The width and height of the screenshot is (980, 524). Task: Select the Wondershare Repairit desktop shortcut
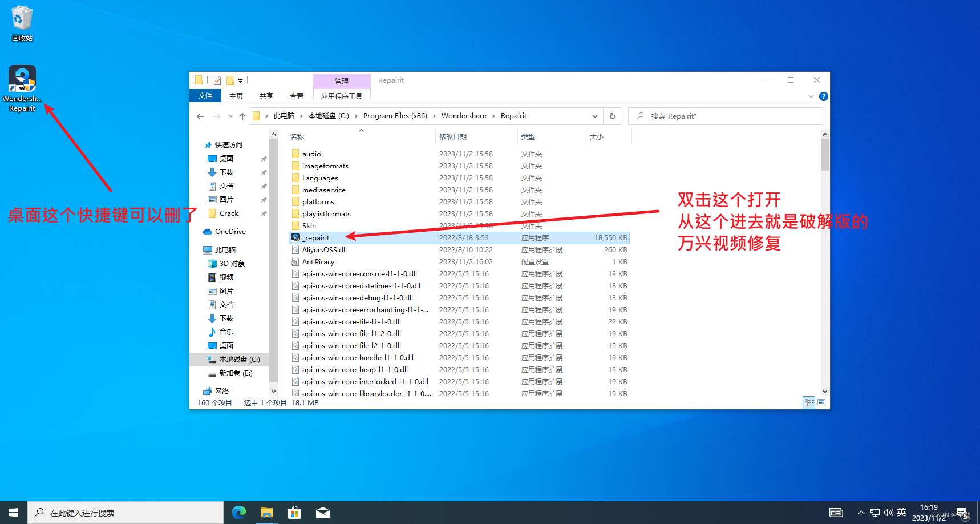[22, 88]
